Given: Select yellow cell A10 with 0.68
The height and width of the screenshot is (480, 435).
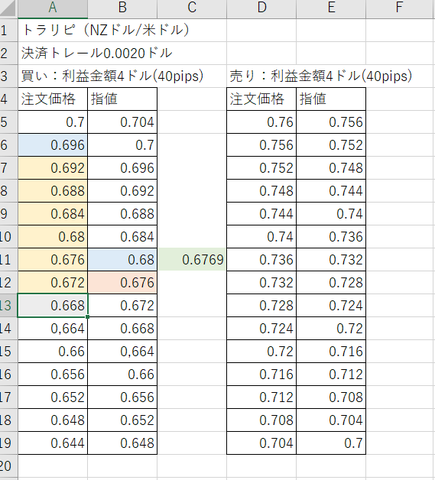Looking at the screenshot, I should click(53, 237).
